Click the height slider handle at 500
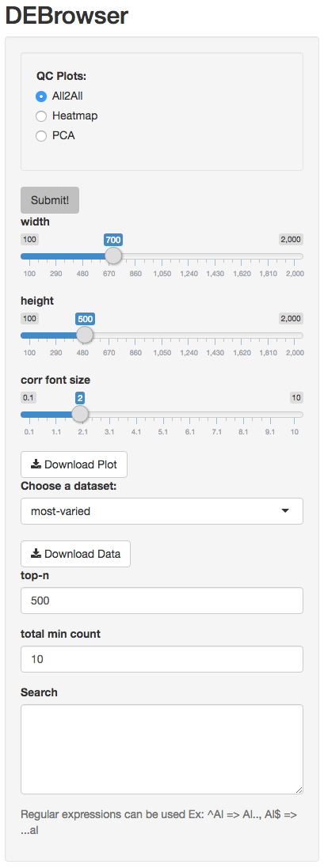The image size is (324, 868). (85, 335)
